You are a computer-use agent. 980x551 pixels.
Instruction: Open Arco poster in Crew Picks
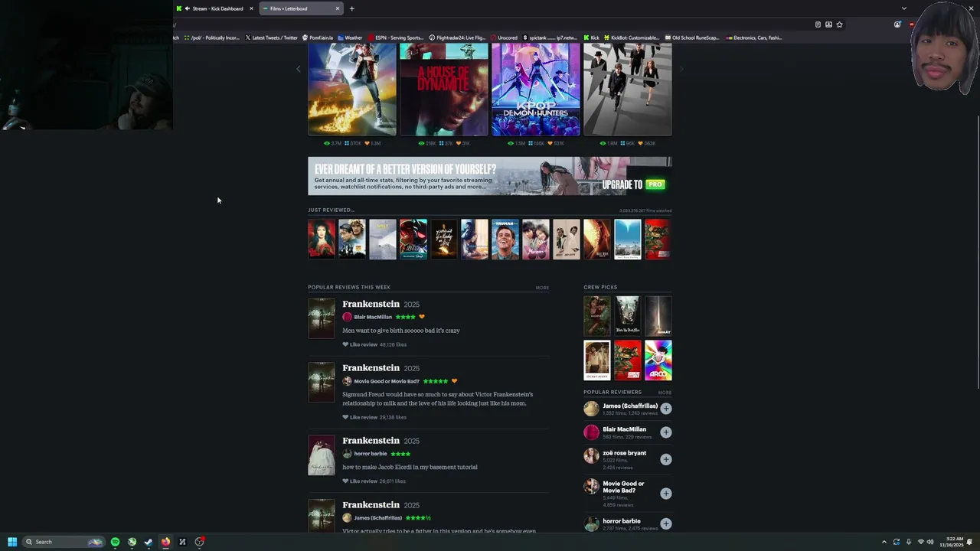(x=658, y=360)
